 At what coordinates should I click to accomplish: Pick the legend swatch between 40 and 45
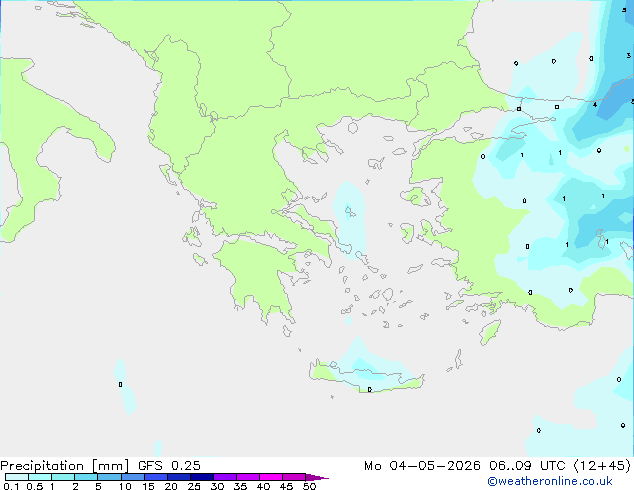[271, 477]
